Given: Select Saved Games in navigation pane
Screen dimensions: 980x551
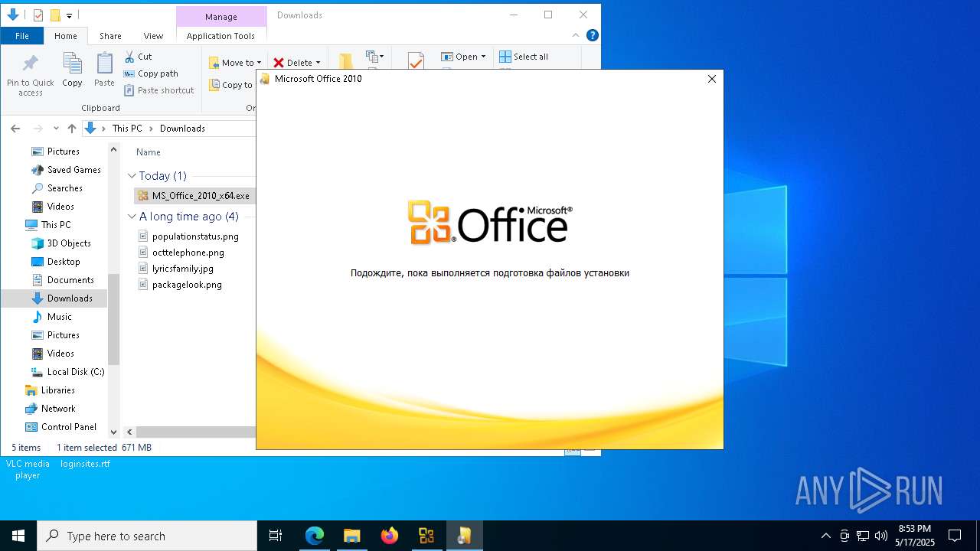Looking at the screenshot, I should point(66,170).
